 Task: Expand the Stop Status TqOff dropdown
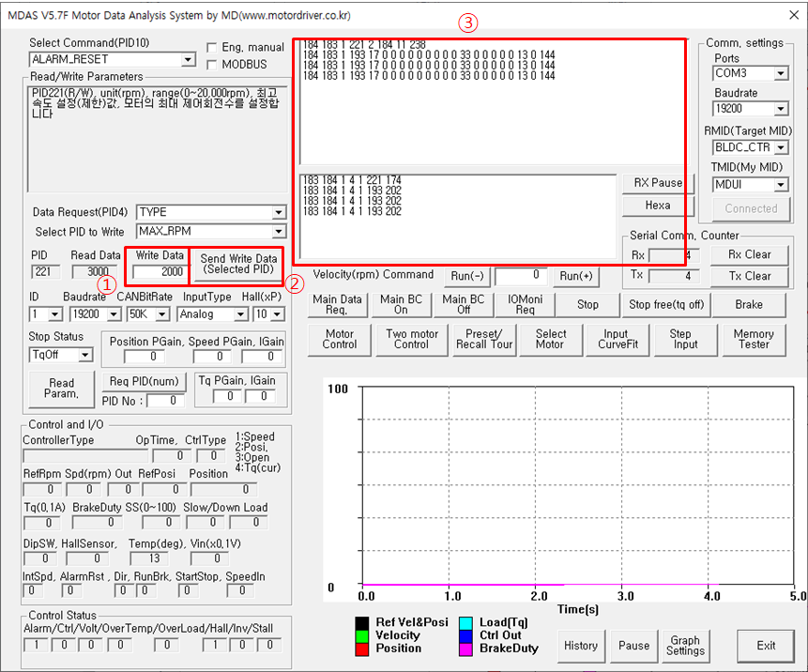click(85, 355)
